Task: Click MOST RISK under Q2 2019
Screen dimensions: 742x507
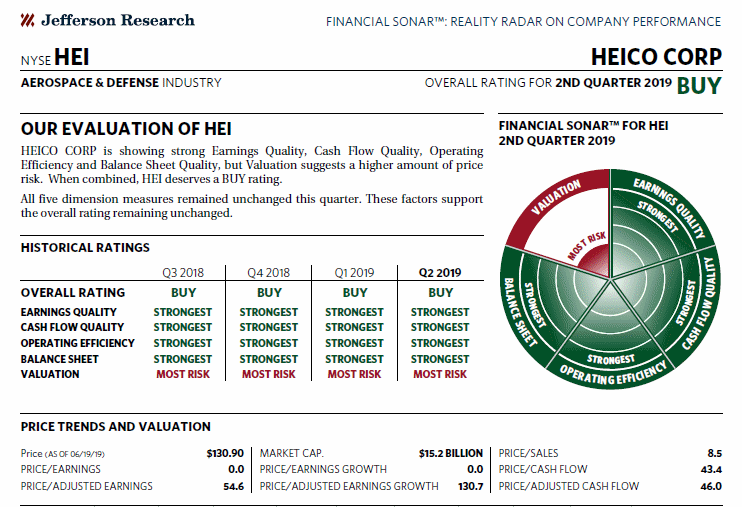Action: (440, 374)
